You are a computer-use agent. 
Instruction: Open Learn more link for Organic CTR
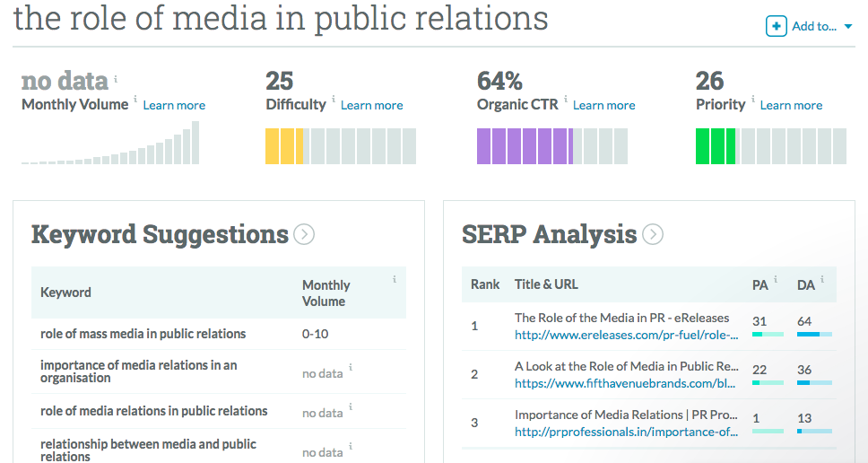click(603, 106)
